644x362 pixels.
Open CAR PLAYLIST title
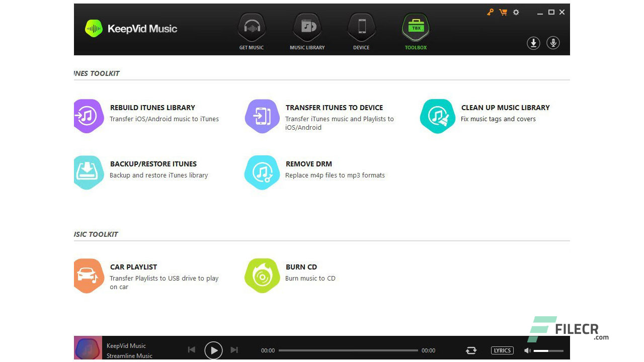134,267
